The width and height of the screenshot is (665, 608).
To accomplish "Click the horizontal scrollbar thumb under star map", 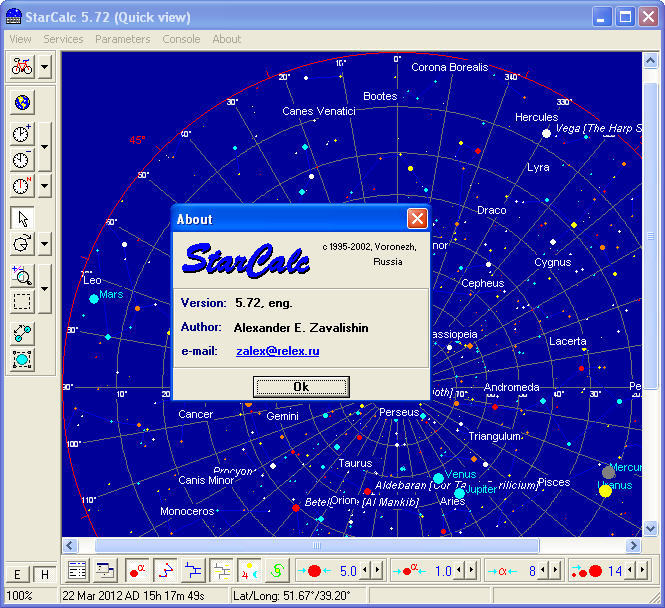I will coord(316,546).
